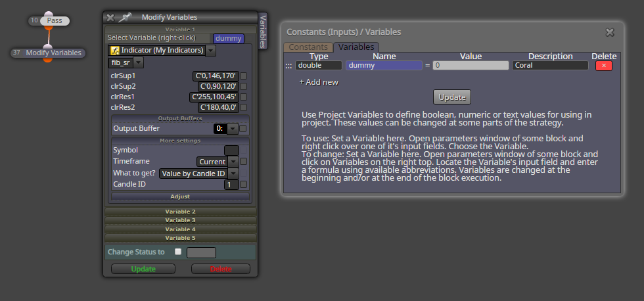Toggle checkbox next to clrRes2 value
Viewport: 644px width, 301px height.
tap(244, 108)
